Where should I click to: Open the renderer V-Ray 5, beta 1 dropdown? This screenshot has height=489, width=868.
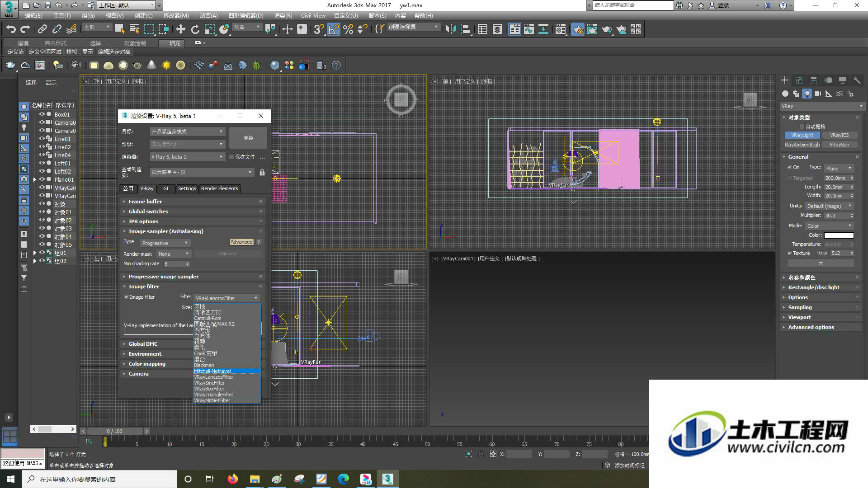point(187,157)
